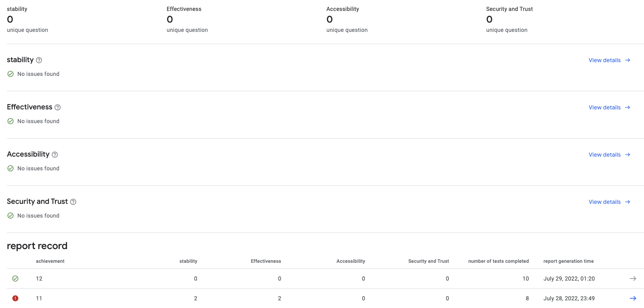Open report 11 using its blue arrow
644x308 pixels.
point(633,298)
